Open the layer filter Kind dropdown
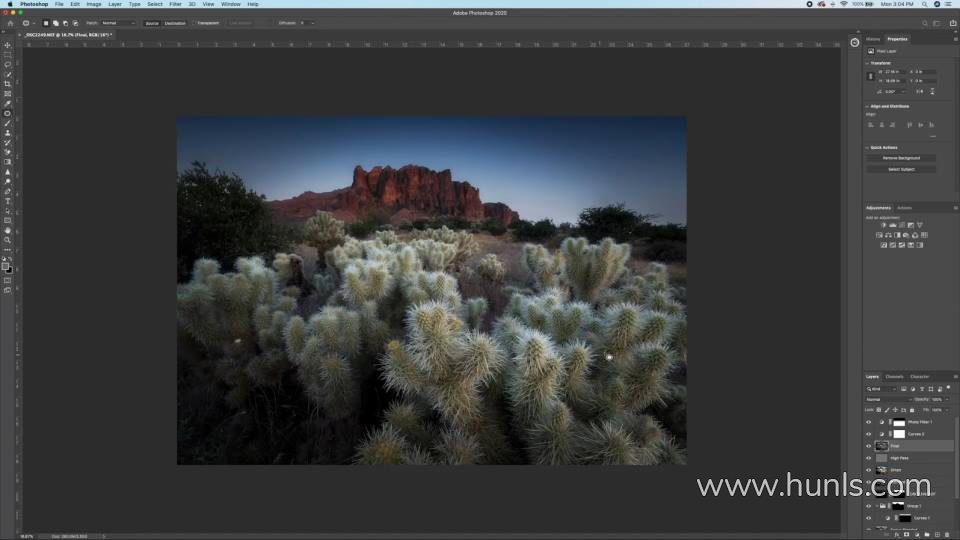This screenshot has height=540, width=960. click(x=881, y=389)
